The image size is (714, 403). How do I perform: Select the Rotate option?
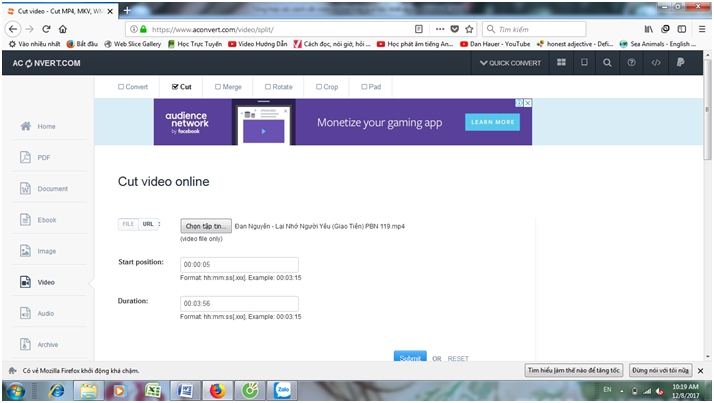pyautogui.click(x=281, y=87)
